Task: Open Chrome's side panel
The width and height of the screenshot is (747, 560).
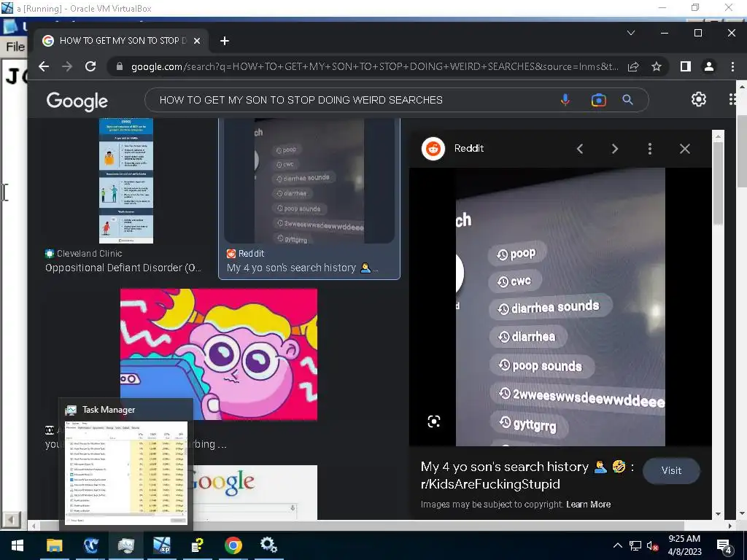Action: 686,66
